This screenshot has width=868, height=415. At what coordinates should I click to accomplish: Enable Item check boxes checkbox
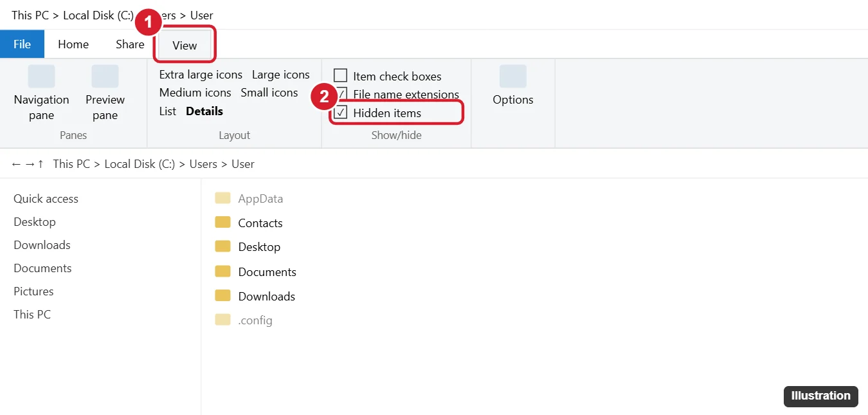click(341, 76)
